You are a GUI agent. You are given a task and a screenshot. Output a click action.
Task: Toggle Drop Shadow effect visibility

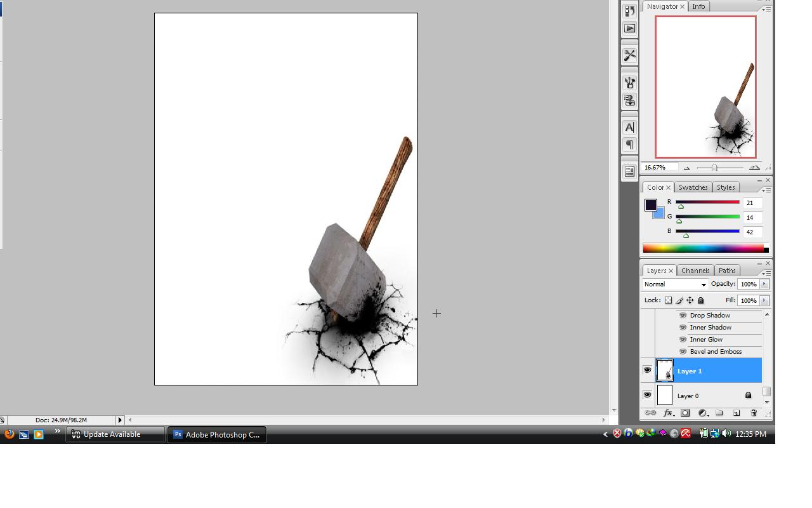pos(683,315)
